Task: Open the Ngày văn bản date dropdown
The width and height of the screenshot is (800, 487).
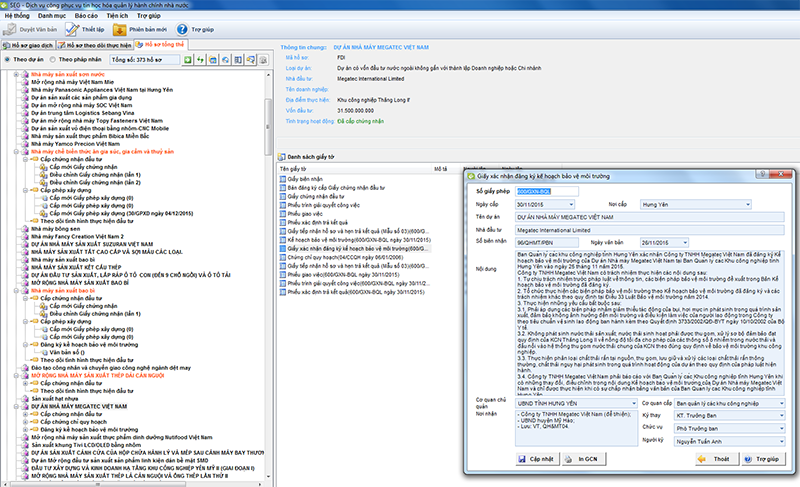Action: pos(685,243)
